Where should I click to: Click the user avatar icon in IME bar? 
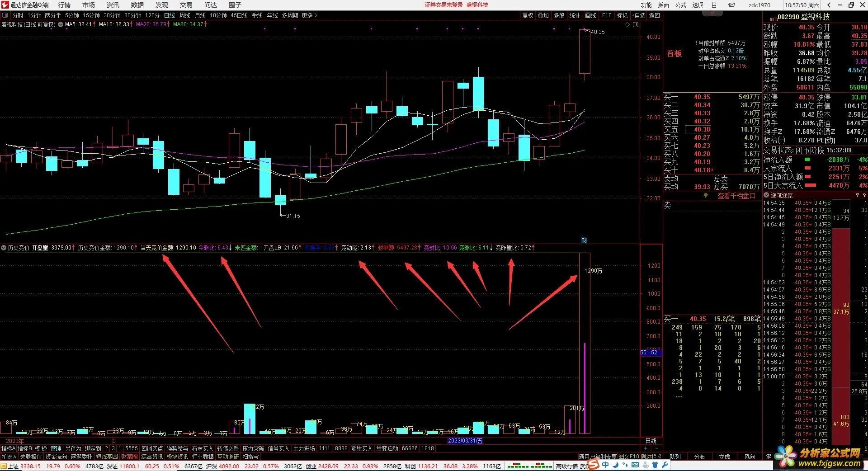[645, 465]
